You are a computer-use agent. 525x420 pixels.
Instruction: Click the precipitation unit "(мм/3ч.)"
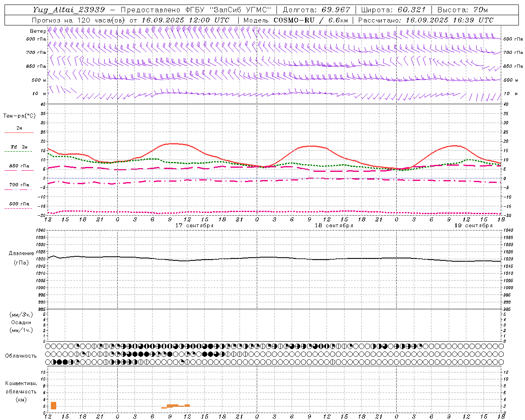tap(21, 315)
